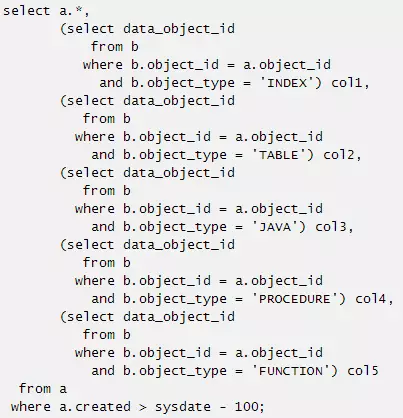Click the 'JAVA' string literal
The image size is (403, 418).
[275, 227]
